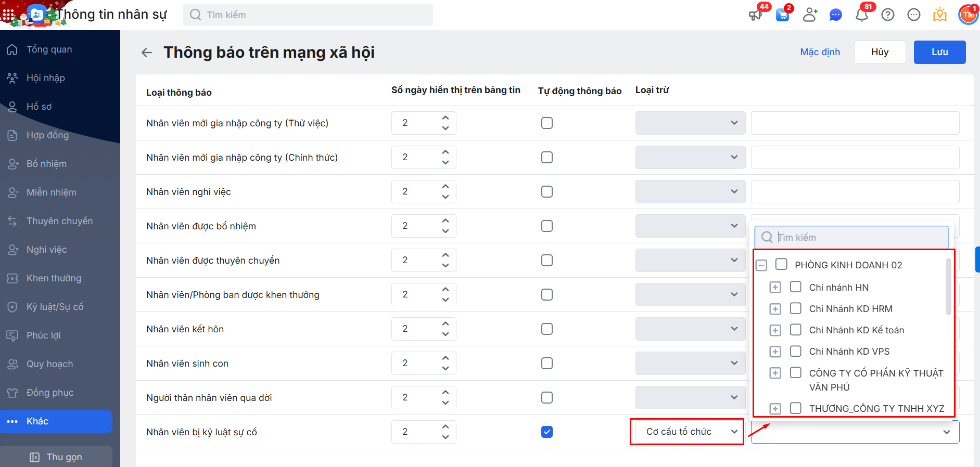Select Khen thưởng in the sidebar

tap(54, 278)
